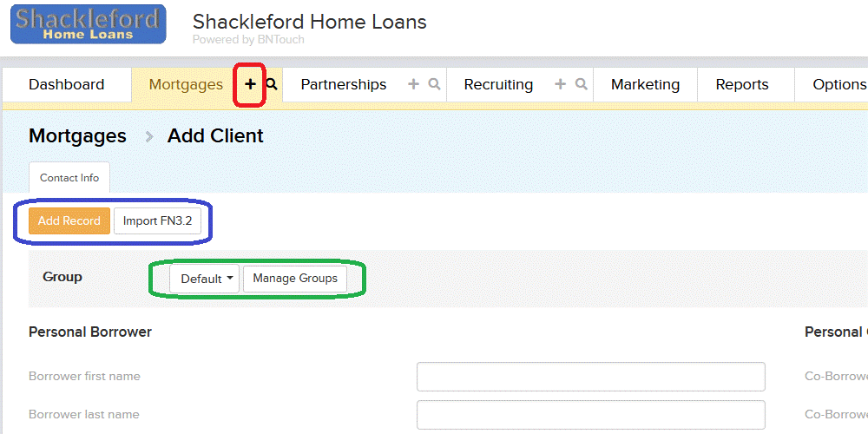Screen dimensions: 868x434
Task: Expand the Default group dropdown
Action: pyautogui.click(x=205, y=279)
